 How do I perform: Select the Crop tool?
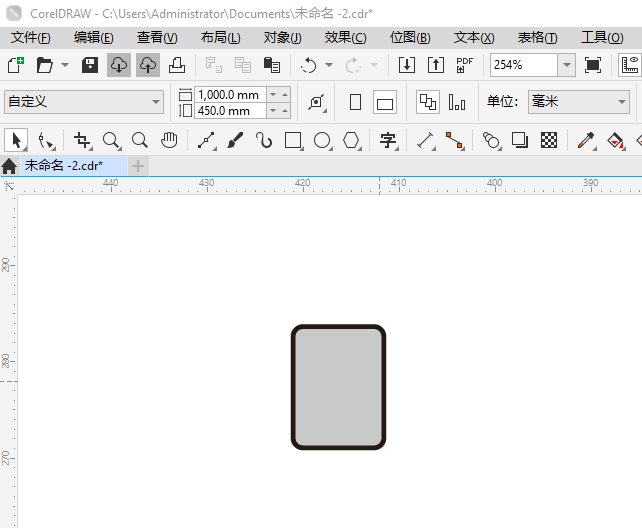pyautogui.click(x=82, y=140)
